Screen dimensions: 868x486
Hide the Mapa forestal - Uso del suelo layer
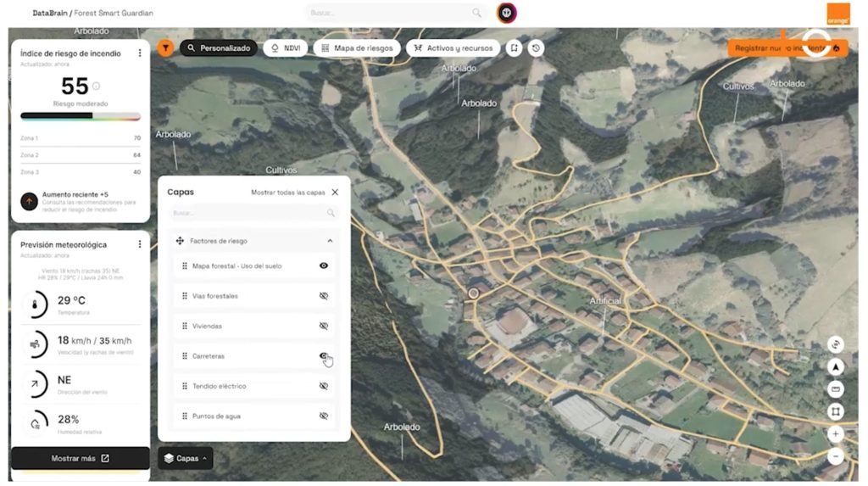323,266
